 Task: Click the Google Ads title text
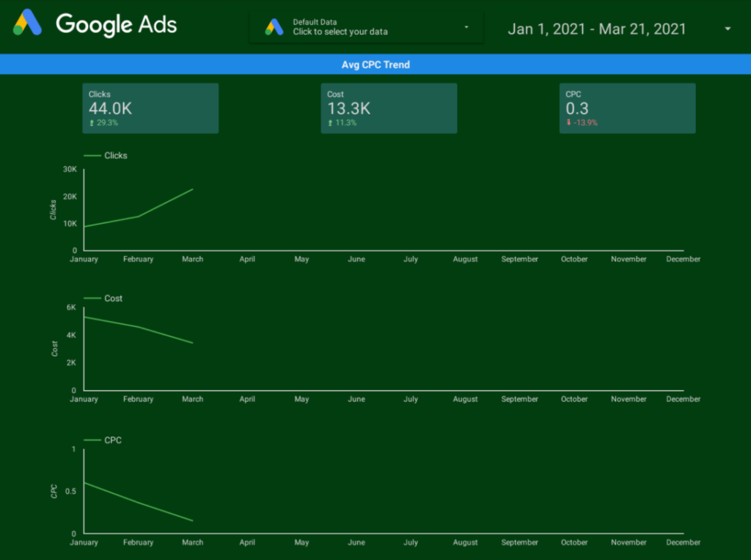[117, 24]
